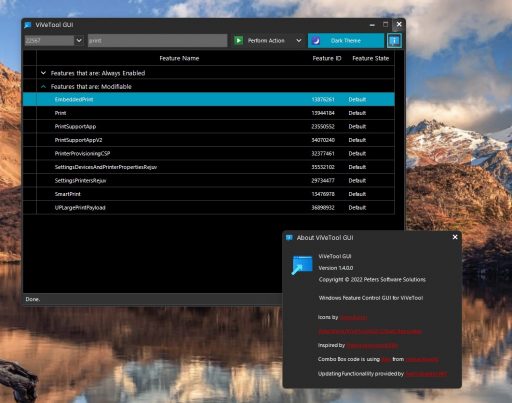Sort by the Feature Name column header
512x403 pixels.
click(179, 58)
